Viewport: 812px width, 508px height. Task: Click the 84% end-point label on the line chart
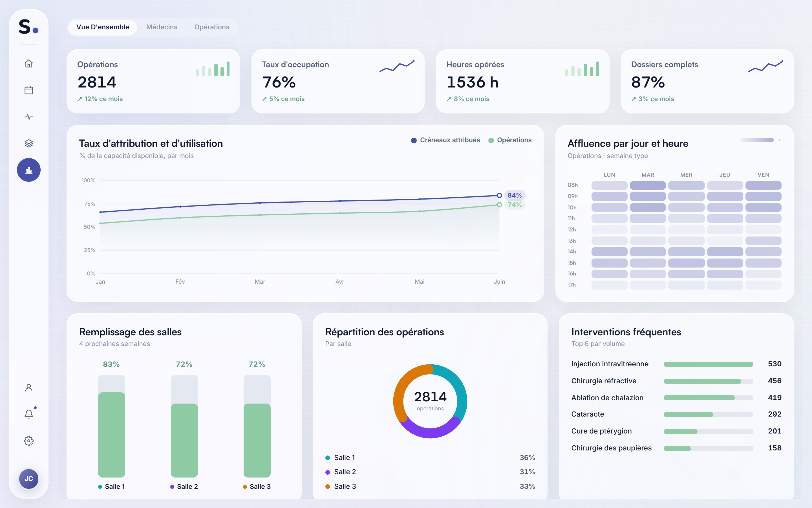tap(515, 196)
